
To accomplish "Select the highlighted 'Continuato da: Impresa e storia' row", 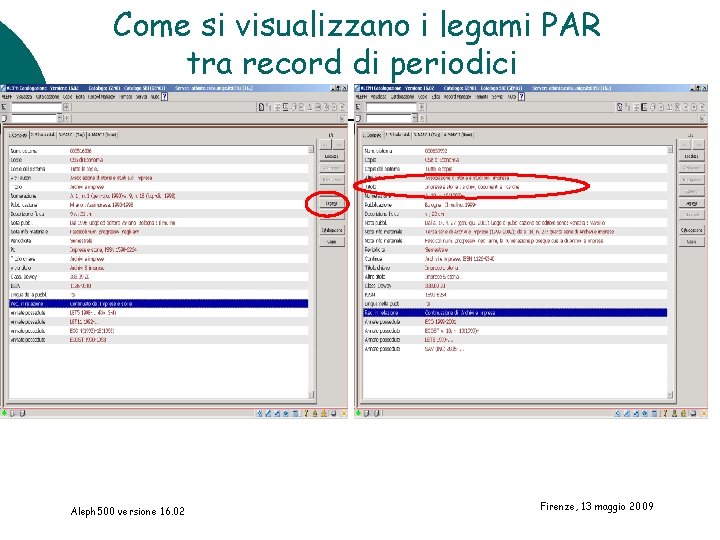I will coord(158,304).
